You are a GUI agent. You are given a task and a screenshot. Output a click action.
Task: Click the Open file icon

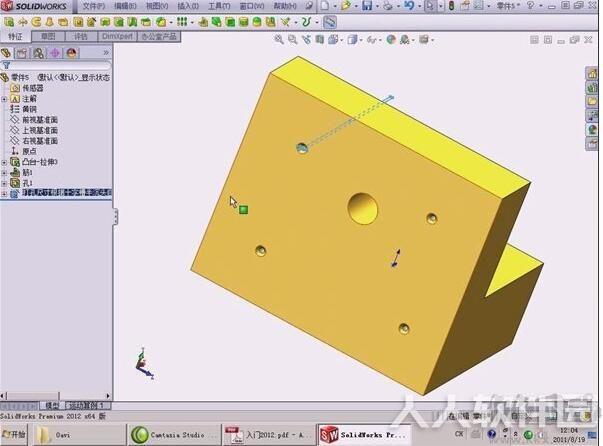tap(346, 6)
